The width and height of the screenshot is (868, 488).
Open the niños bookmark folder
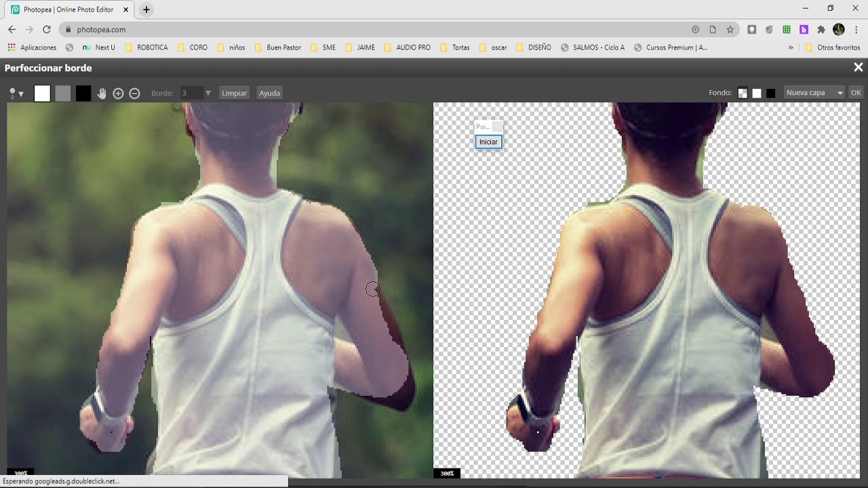[231, 47]
